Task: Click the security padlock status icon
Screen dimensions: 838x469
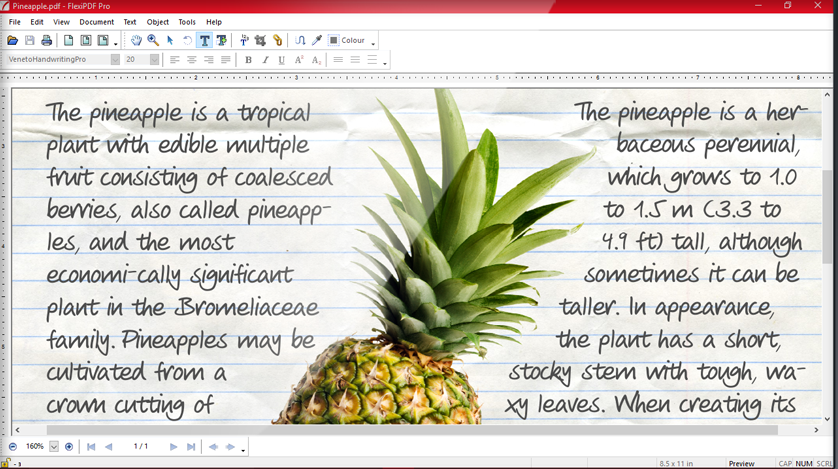Action: point(5,463)
